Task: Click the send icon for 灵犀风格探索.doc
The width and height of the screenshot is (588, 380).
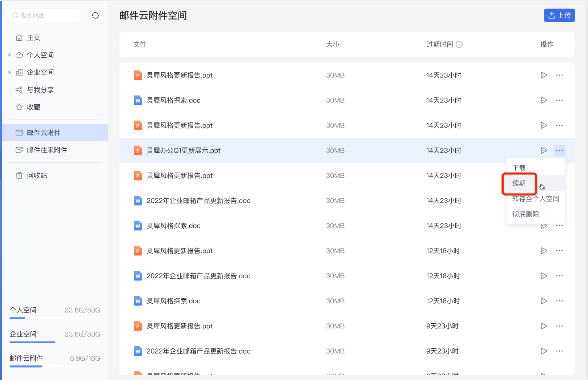Action: [544, 100]
